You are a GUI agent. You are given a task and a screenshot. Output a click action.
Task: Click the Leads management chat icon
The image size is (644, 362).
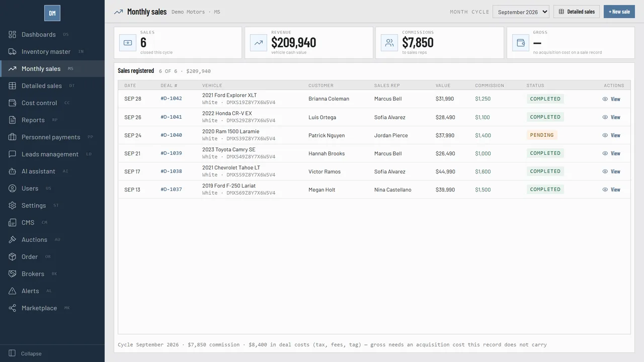coord(12,154)
